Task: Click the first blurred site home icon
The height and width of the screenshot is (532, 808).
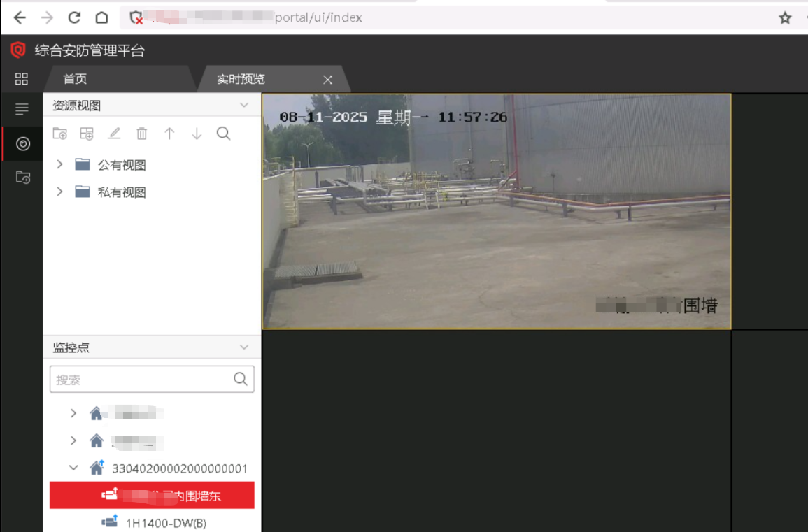Action: 96,413
